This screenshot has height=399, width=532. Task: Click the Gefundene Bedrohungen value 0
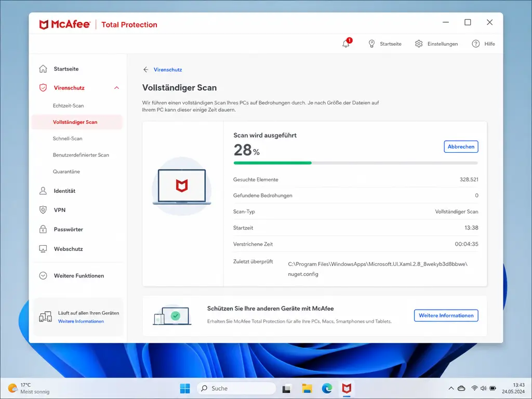[x=476, y=195]
